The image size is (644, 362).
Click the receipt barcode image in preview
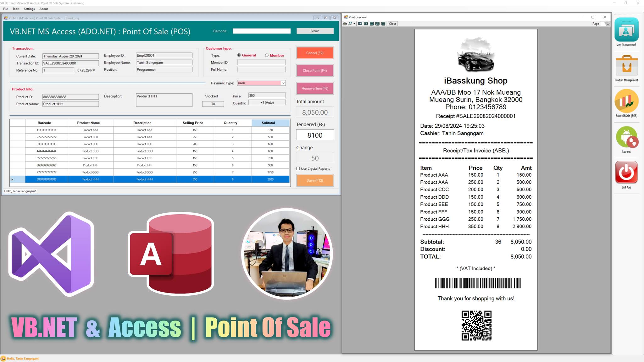coord(478,283)
